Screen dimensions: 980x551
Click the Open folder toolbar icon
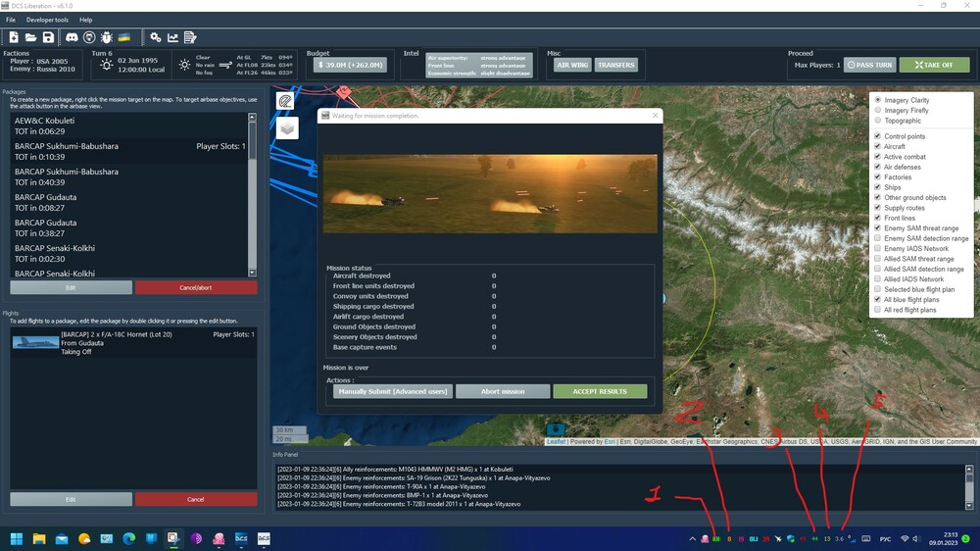[x=30, y=37]
